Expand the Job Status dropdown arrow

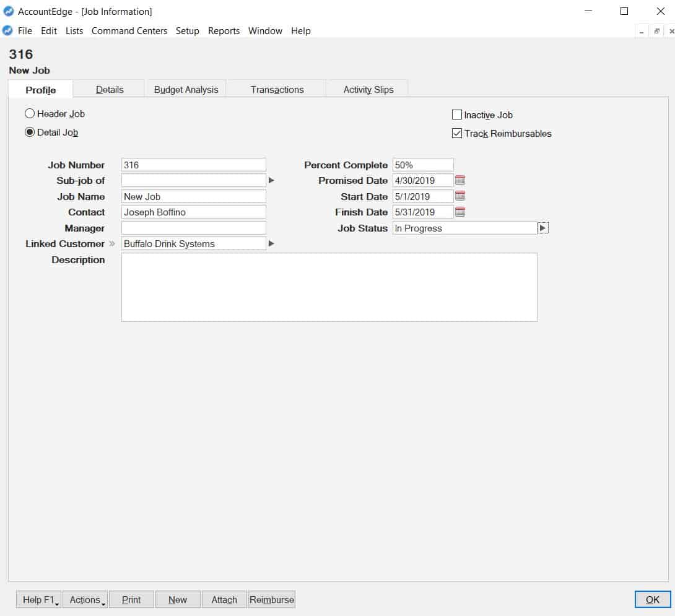click(542, 228)
